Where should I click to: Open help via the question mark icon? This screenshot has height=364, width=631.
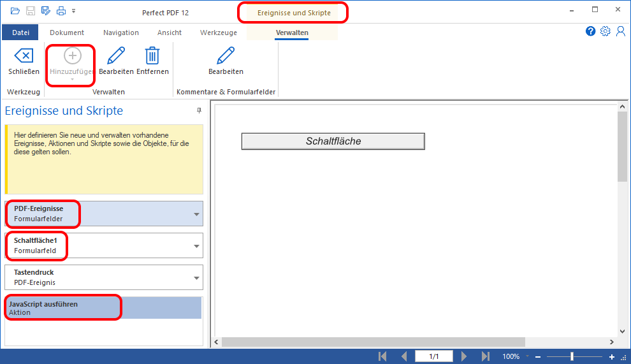pos(591,31)
